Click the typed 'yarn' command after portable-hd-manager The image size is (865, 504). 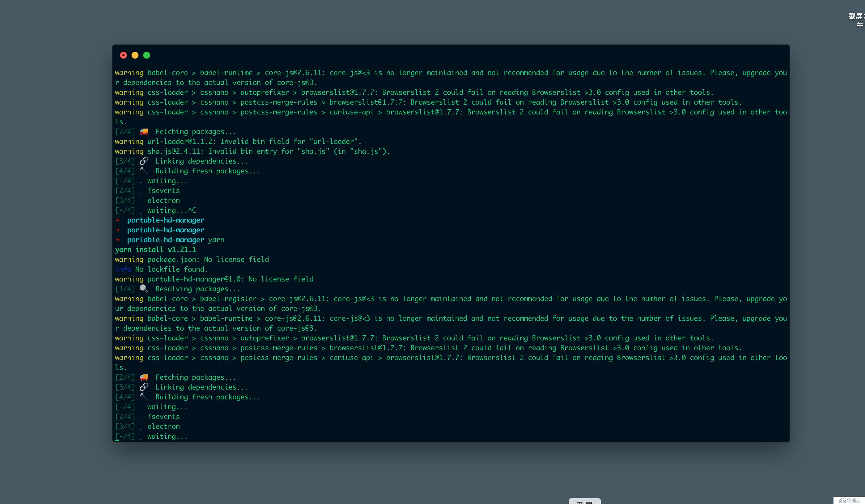coord(216,240)
